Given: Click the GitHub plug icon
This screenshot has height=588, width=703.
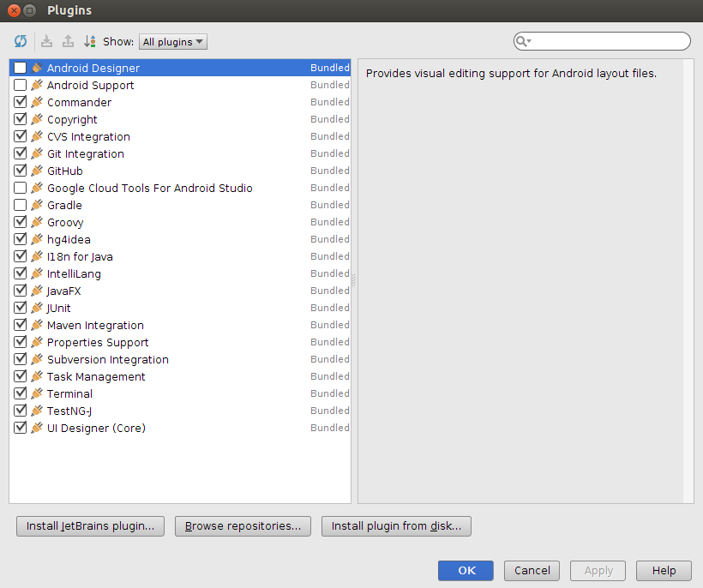Looking at the screenshot, I should pos(37,171).
